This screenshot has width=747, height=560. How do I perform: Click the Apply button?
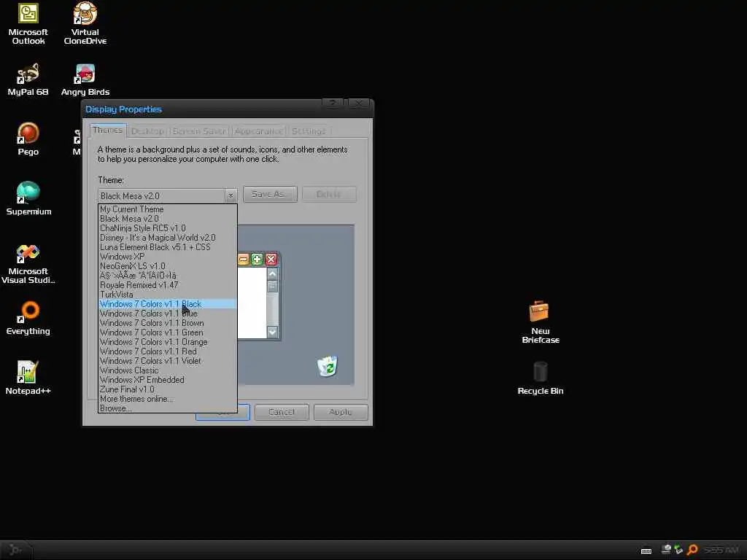coord(341,412)
